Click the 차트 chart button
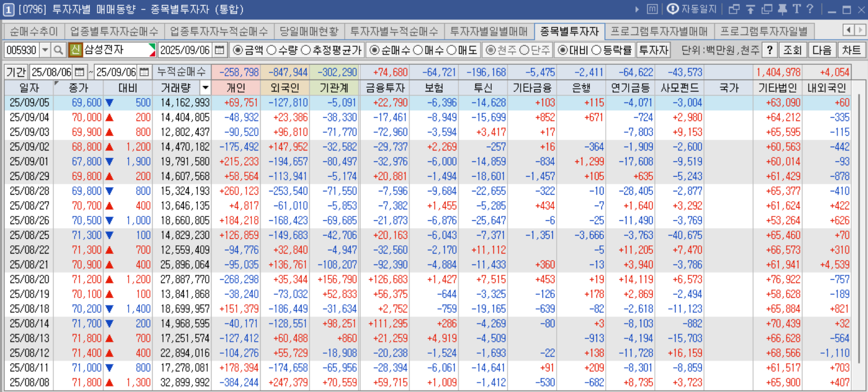This screenshot has width=868, height=392. 851,50
